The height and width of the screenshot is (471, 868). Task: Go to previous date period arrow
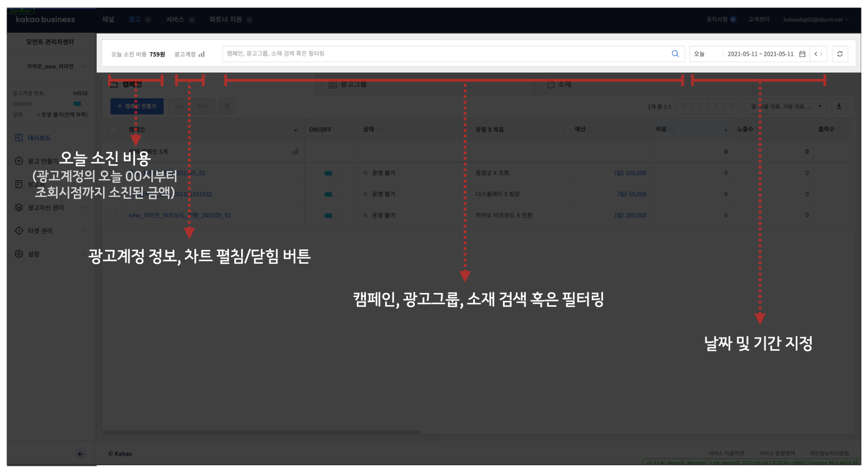click(815, 54)
